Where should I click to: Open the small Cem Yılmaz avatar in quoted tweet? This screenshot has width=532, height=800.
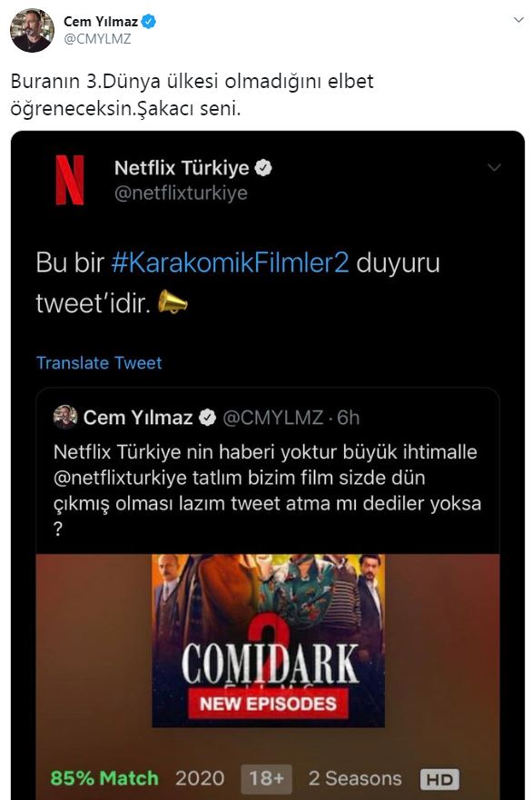click(65, 417)
